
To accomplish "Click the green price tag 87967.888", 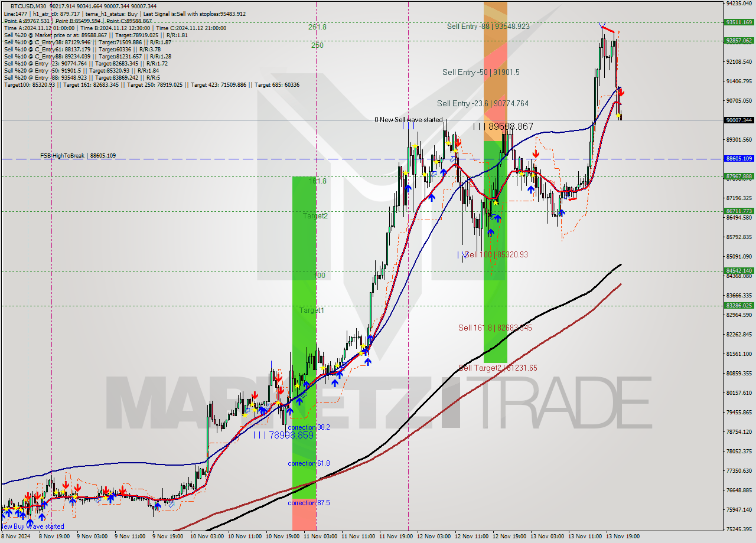I will (x=738, y=176).
